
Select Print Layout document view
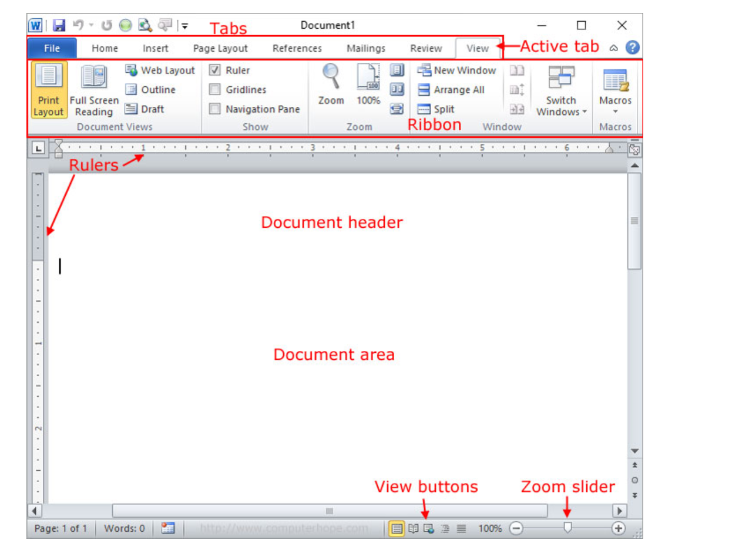coord(48,90)
